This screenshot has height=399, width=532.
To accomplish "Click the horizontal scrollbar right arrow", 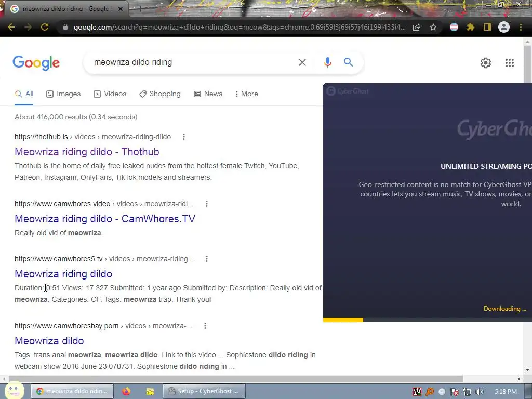I will (x=519, y=379).
